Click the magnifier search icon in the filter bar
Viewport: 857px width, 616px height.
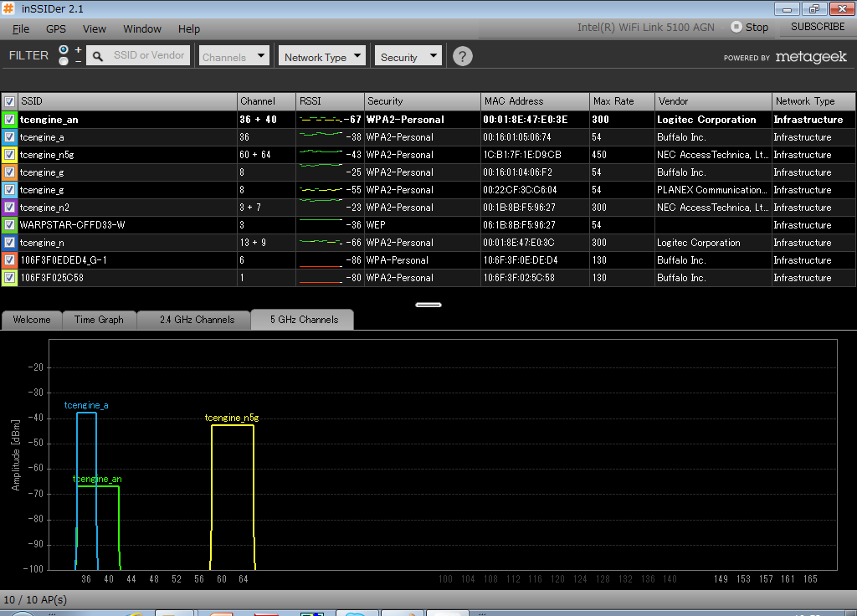98,56
